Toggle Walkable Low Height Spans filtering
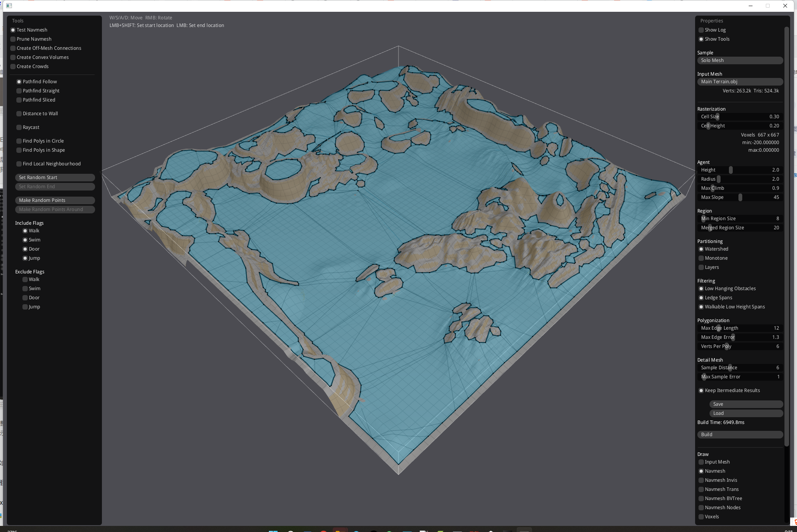Image resolution: width=797 pixels, height=532 pixels. (701, 307)
